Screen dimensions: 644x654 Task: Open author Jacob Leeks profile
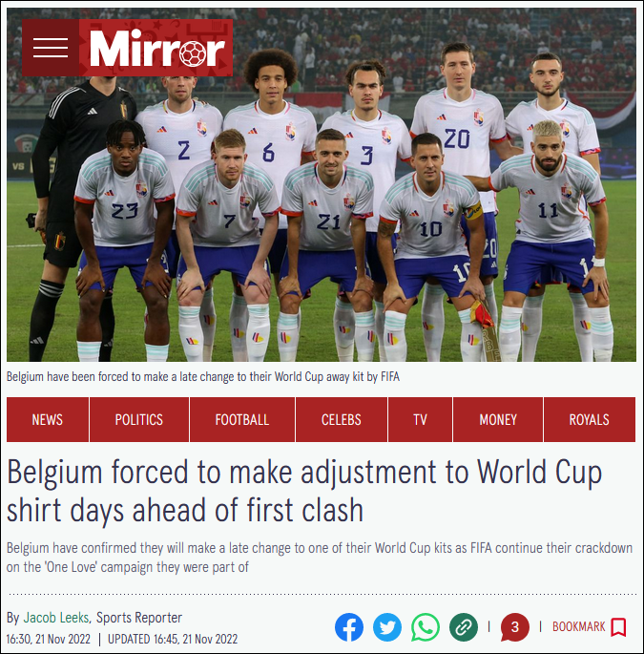56,618
